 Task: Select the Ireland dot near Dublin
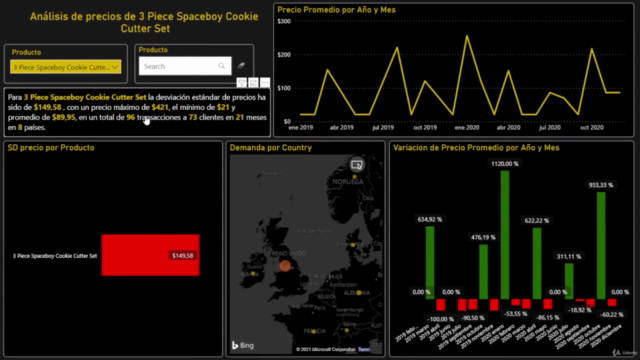(x=253, y=273)
